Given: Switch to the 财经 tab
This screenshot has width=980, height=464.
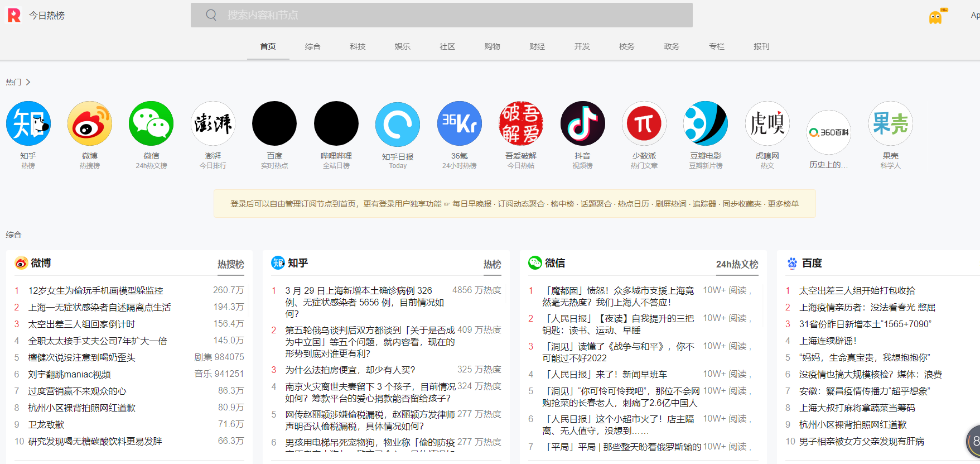Looking at the screenshot, I should pyautogui.click(x=537, y=46).
